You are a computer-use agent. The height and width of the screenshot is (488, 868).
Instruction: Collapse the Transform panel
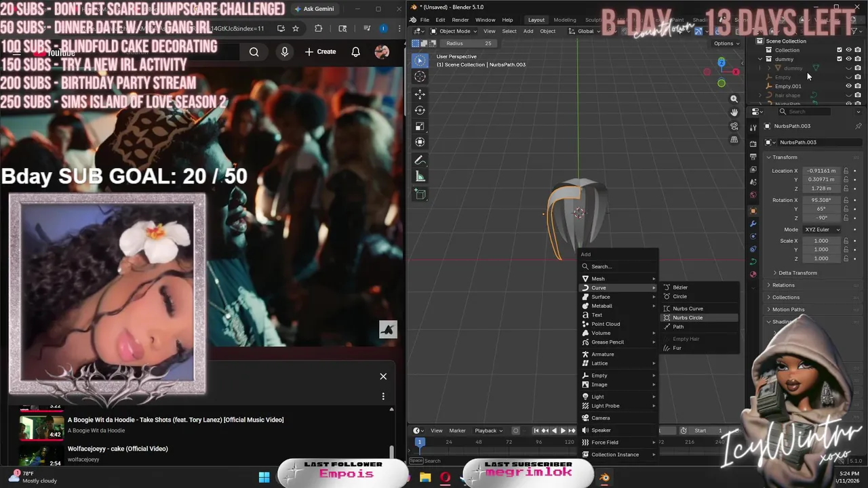click(x=783, y=157)
